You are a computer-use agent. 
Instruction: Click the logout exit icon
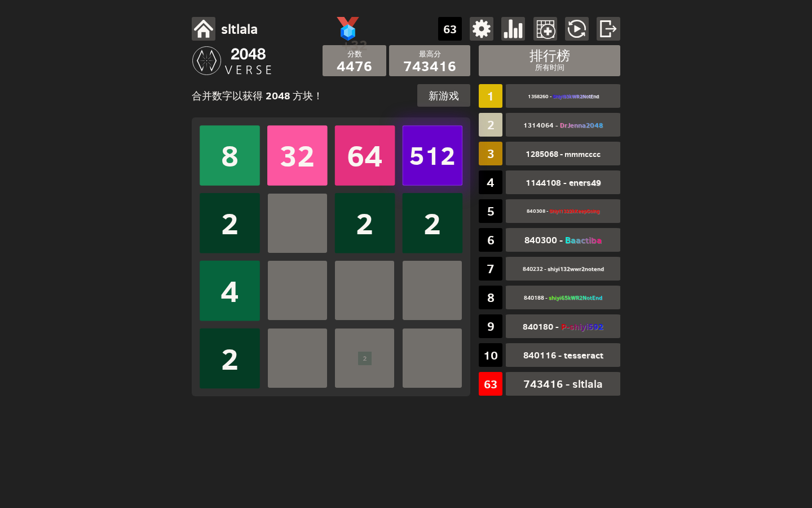[608, 29]
